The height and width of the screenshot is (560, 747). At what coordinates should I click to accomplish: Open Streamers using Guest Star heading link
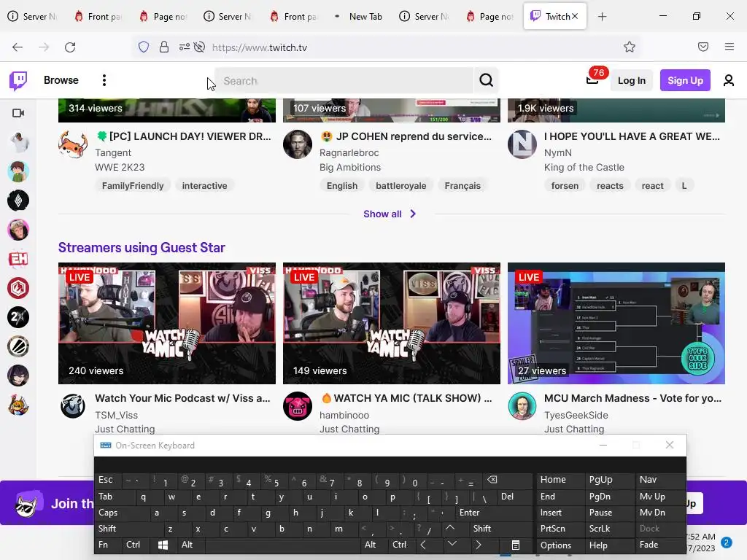[x=142, y=248]
